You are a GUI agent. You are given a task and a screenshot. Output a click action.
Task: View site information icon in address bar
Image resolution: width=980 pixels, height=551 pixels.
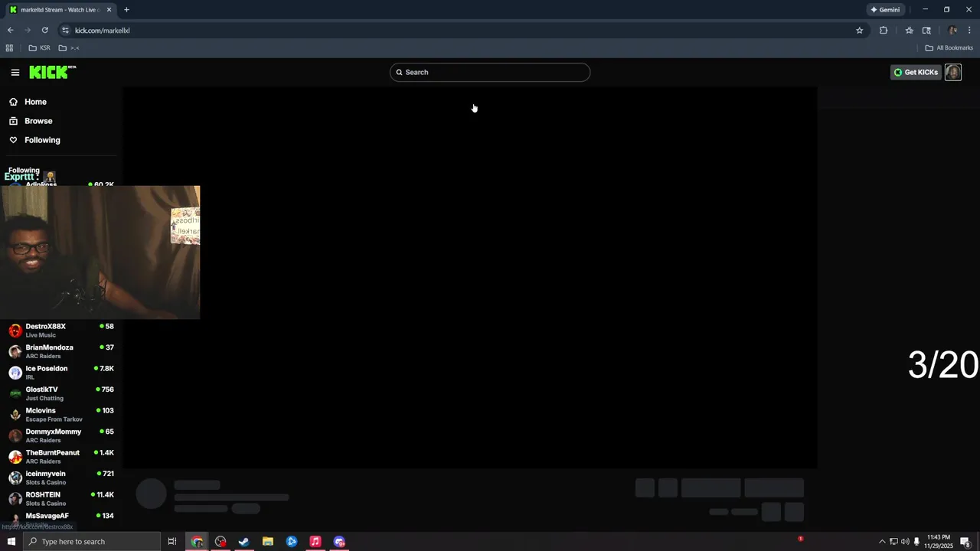point(65,31)
